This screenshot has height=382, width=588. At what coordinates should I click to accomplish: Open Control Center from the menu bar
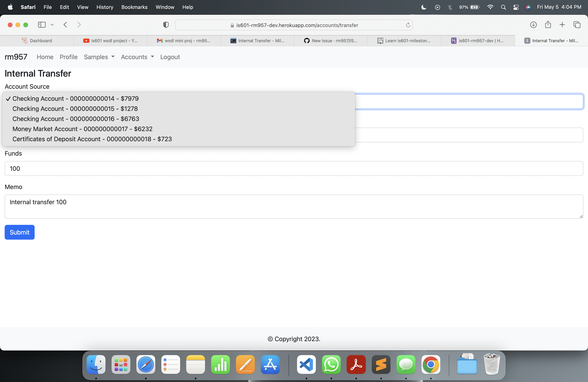tap(516, 7)
